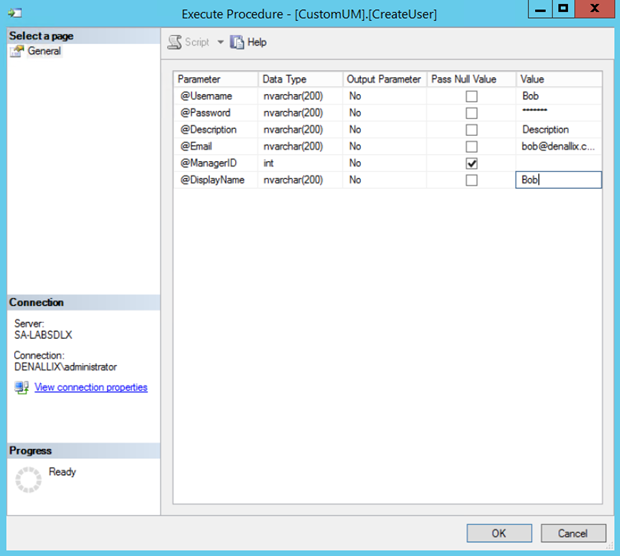
Task: Click the int data type cell
Action: pos(300,163)
